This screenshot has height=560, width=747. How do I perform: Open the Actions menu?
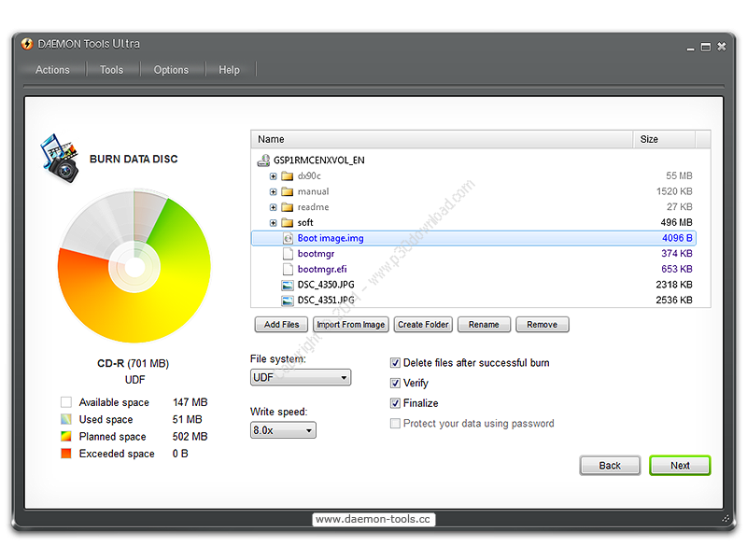(52, 70)
